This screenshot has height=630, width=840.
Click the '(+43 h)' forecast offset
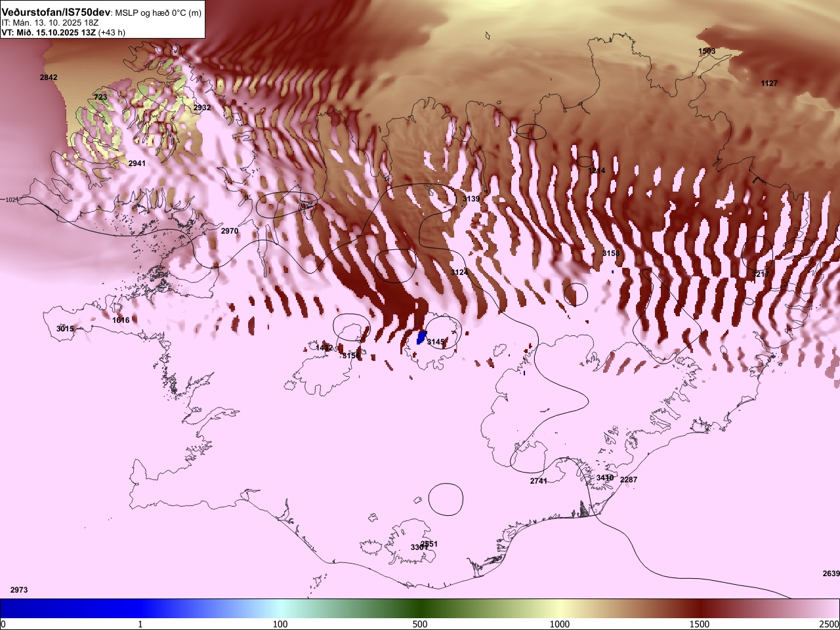(x=112, y=32)
